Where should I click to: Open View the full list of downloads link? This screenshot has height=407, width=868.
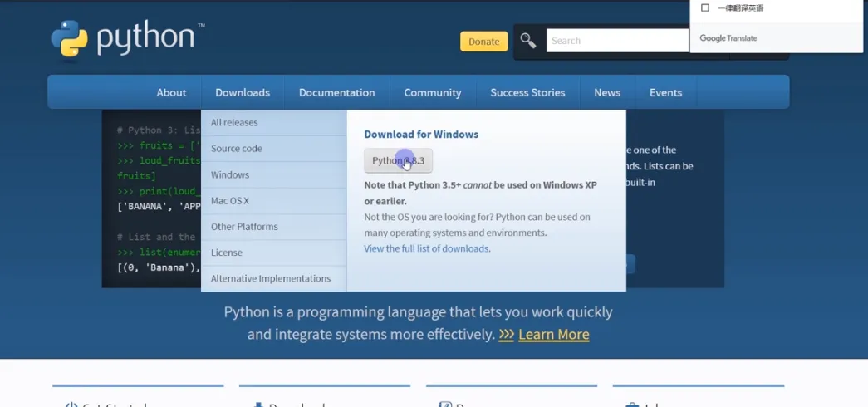(426, 248)
